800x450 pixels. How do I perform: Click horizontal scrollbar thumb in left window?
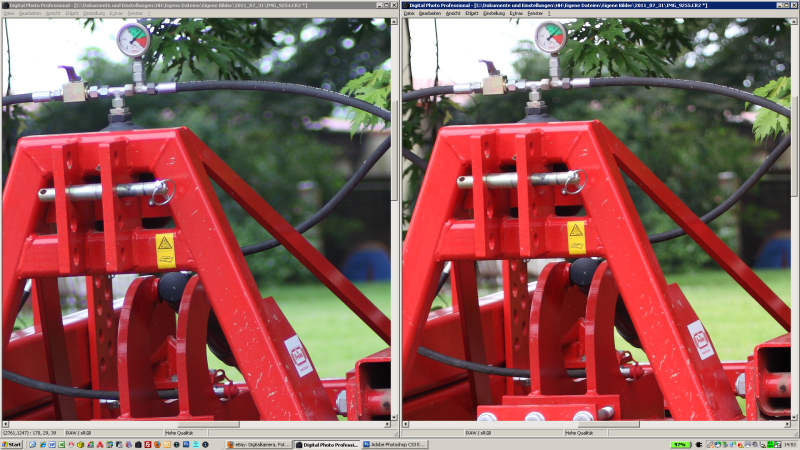(208, 424)
